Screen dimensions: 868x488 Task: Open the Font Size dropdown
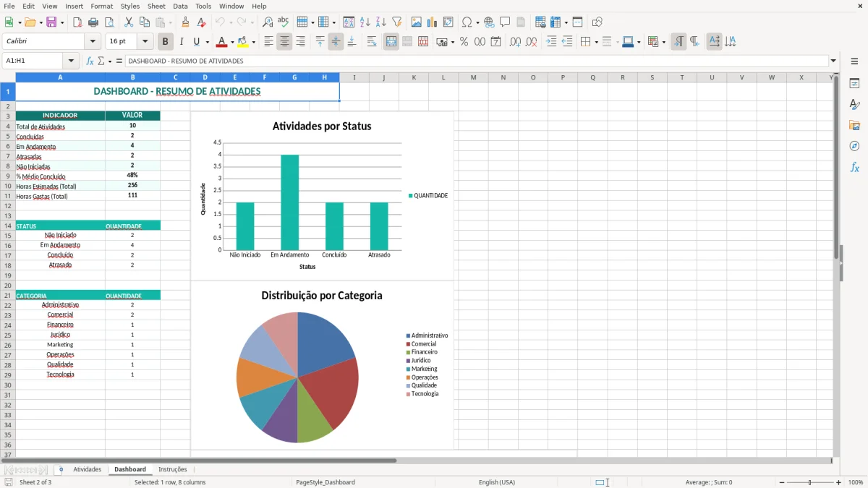[x=145, y=42]
